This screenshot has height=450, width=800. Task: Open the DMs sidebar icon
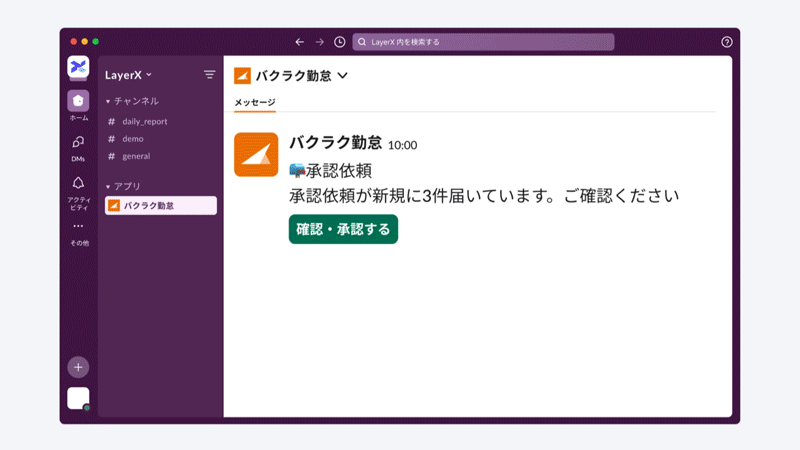pos(78,142)
